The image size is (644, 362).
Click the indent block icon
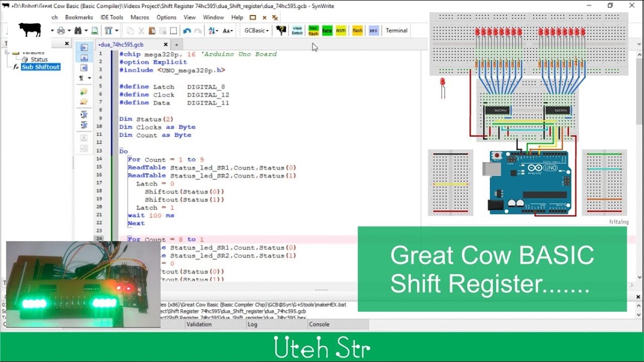84,115
